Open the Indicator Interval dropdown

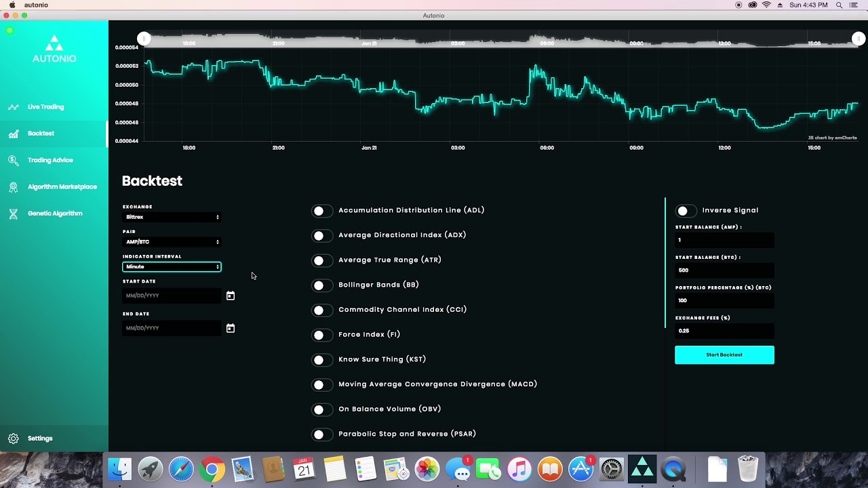(x=172, y=267)
